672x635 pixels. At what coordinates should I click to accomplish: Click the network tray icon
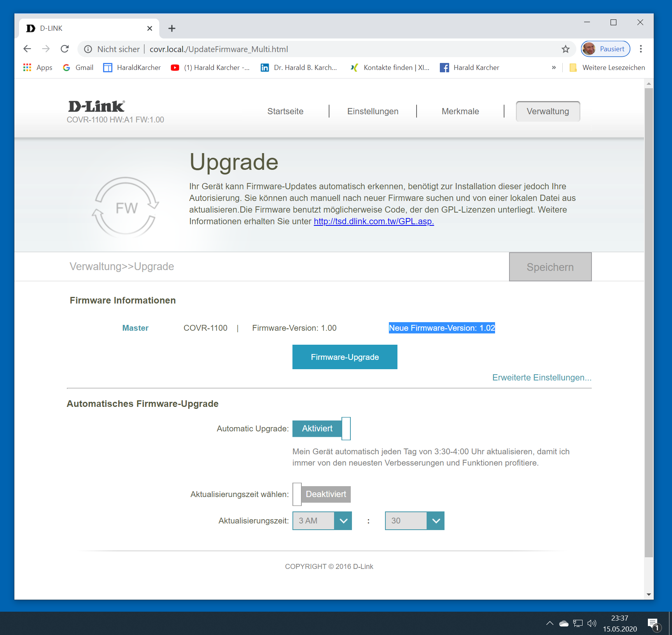pos(578,623)
